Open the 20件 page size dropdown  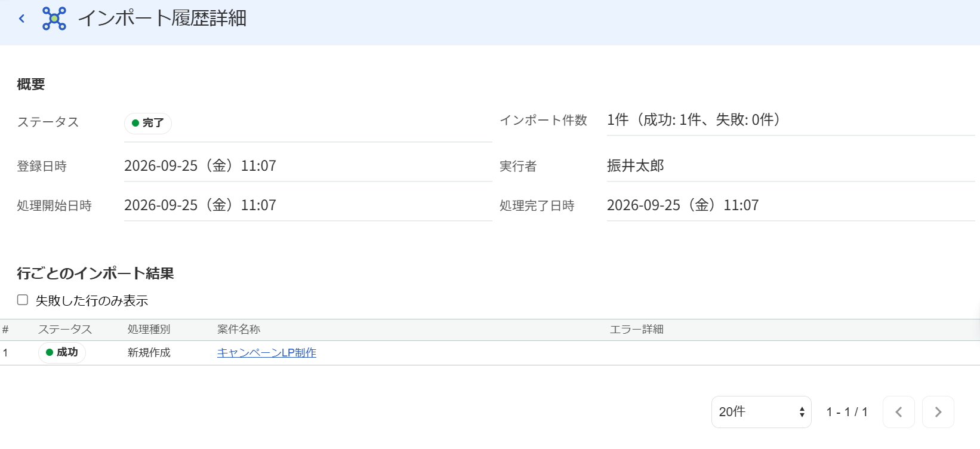pos(761,412)
